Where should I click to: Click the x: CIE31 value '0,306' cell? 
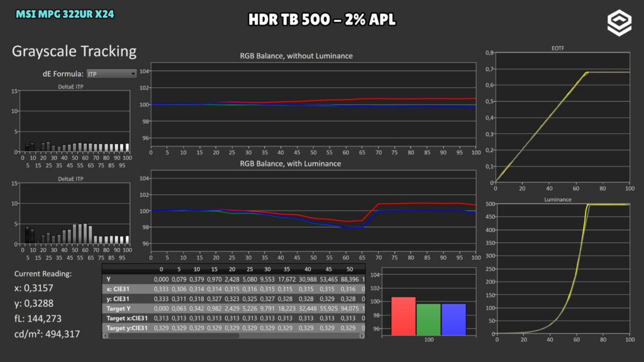click(179, 289)
